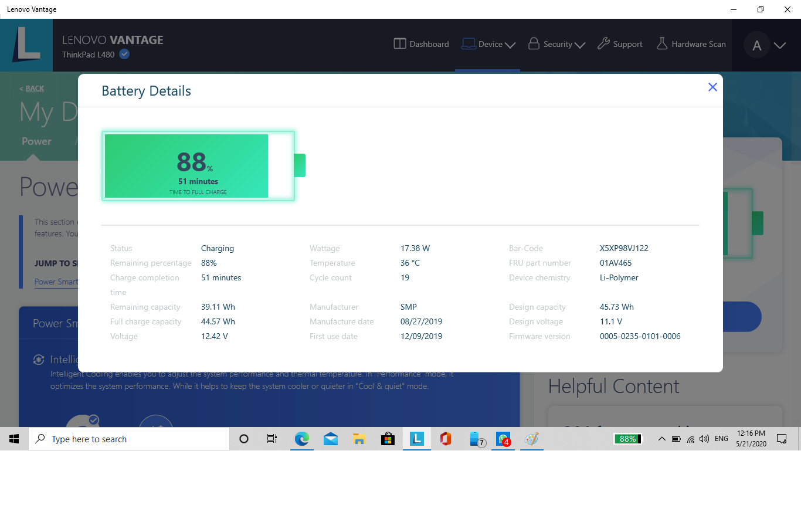Screen dimensions: 801x532
Task: Open Hardware Scan
Action: pyautogui.click(x=691, y=44)
